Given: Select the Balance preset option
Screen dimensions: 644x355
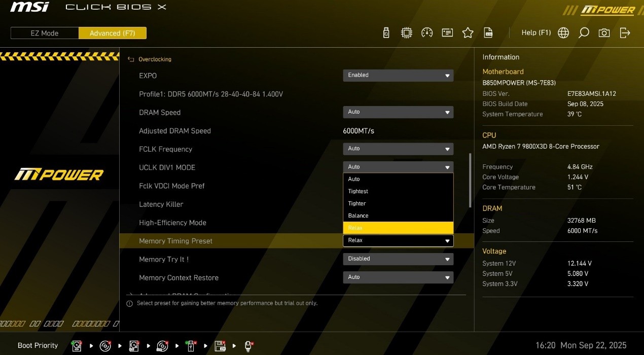Looking at the screenshot, I should click(x=398, y=216).
